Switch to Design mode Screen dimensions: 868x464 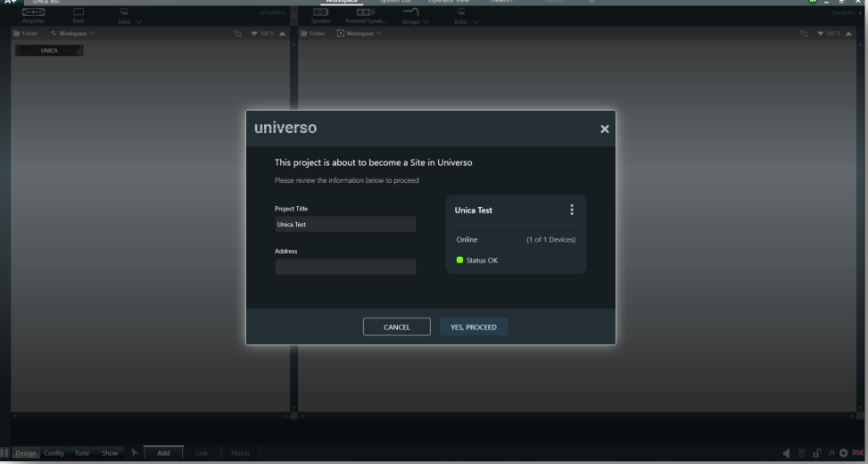[26, 453]
